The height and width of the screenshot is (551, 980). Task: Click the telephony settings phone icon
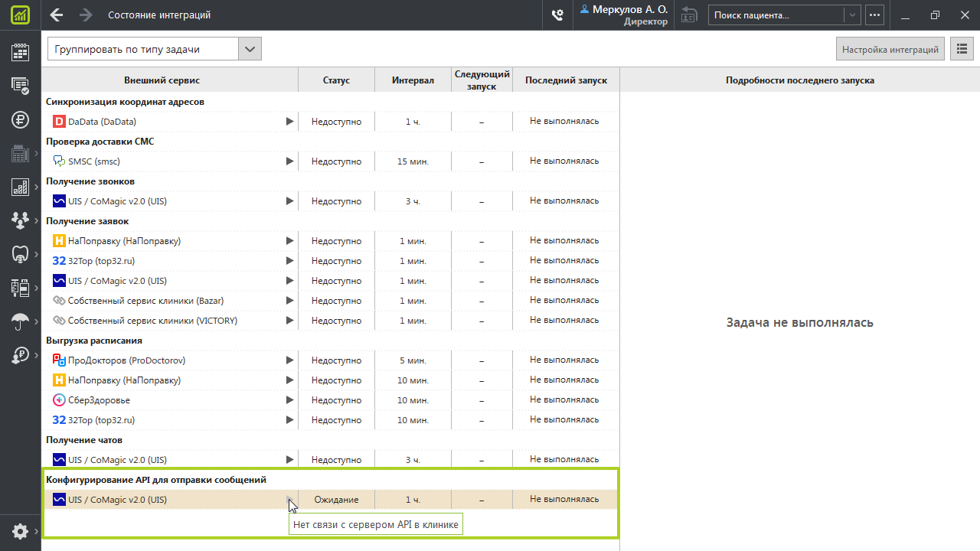(x=557, y=15)
